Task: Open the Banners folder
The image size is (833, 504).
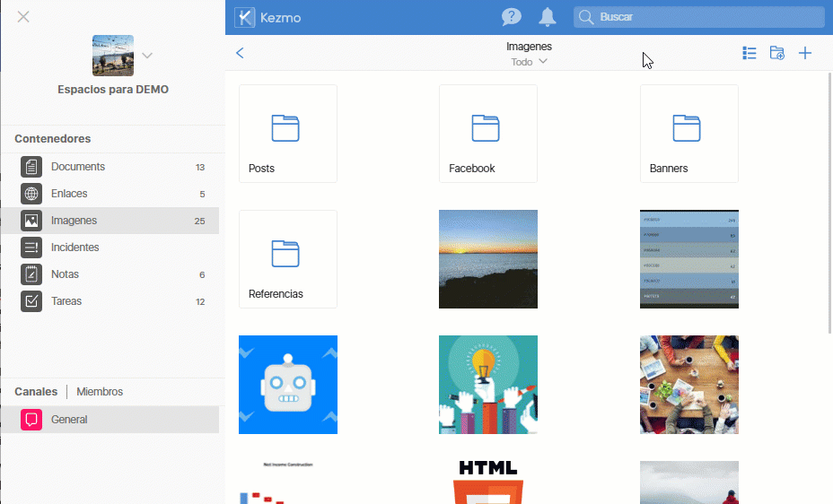Action: click(689, 134)
